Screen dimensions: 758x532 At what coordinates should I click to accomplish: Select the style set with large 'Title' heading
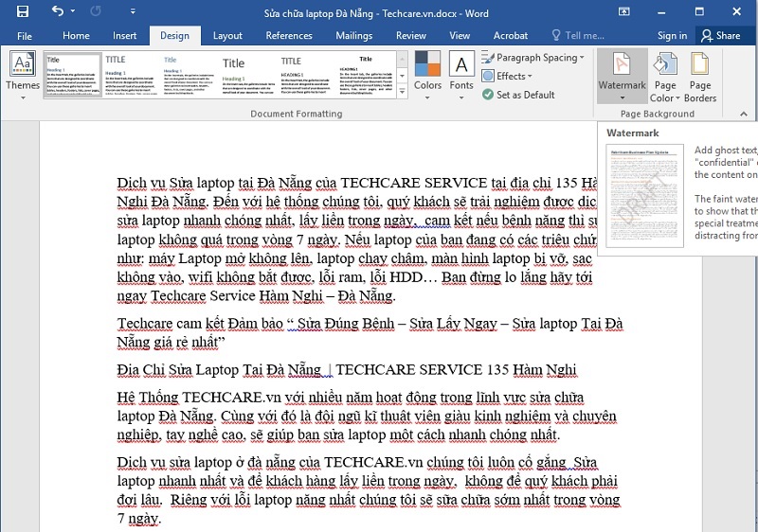(x=248, y=75)
